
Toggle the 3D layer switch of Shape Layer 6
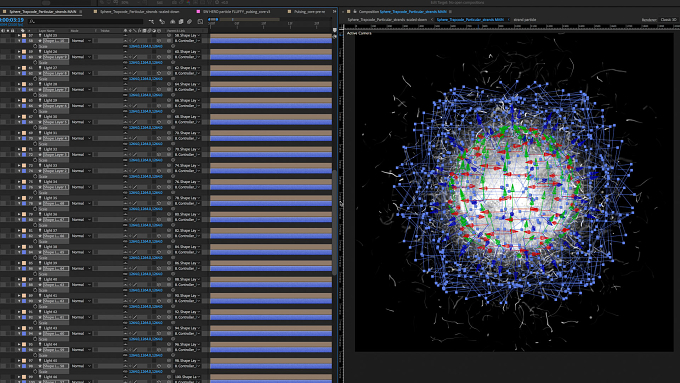(x=159, y=106)
